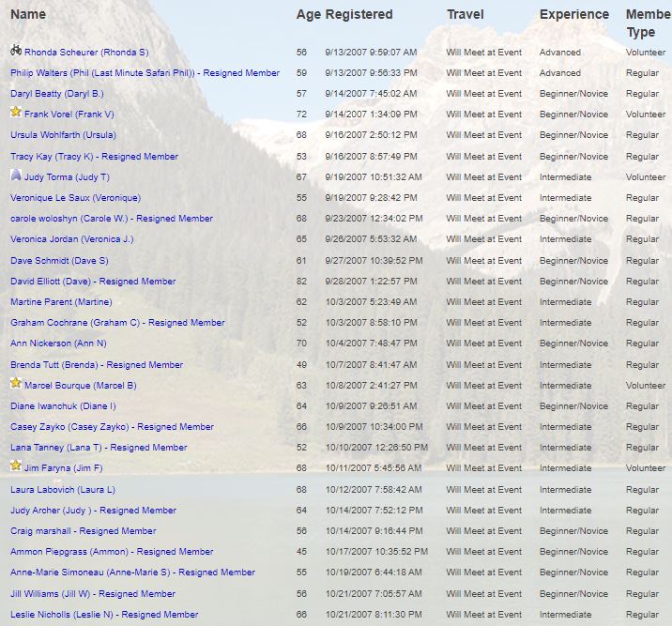The width and height of the screenshot is (672, 626).
Task: Sort the list by Name column header
Action: click(x=28, y=14)
